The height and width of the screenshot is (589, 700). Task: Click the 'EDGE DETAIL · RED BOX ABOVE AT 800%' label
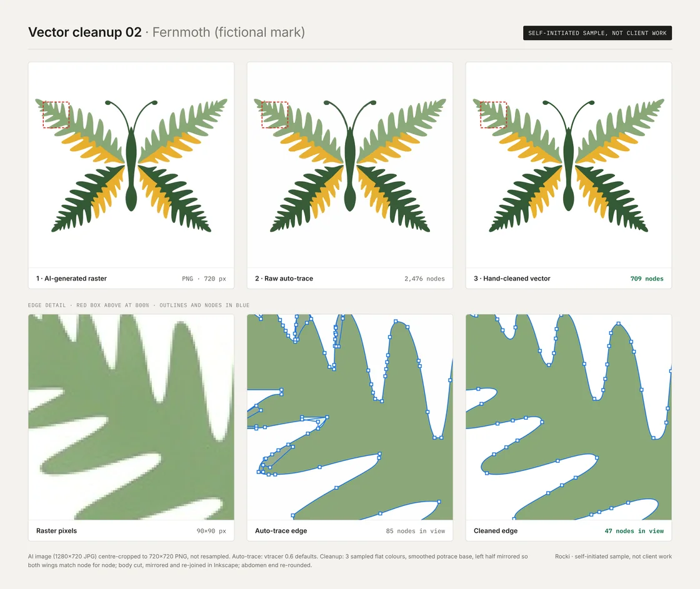139,305
